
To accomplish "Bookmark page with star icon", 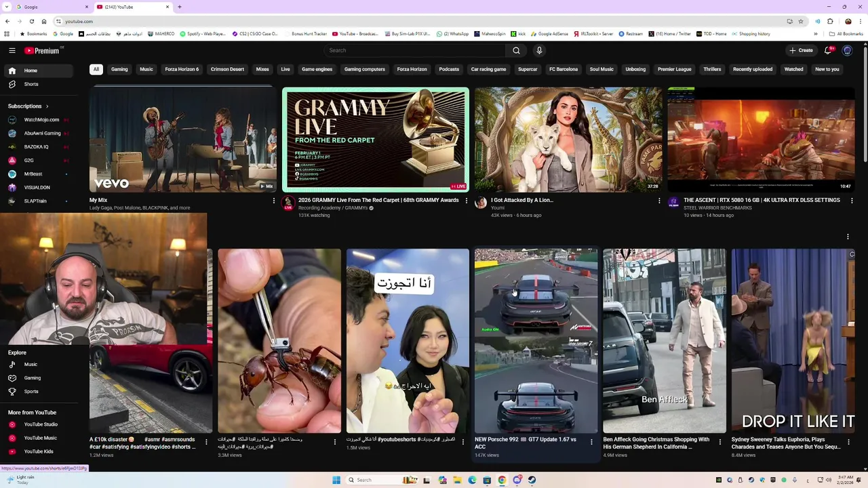I will tap(801, 21).
